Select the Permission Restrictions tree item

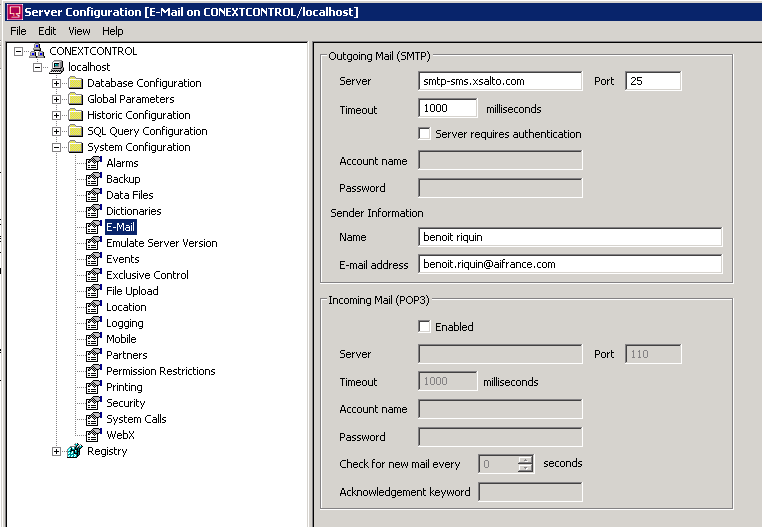[160, 371]
